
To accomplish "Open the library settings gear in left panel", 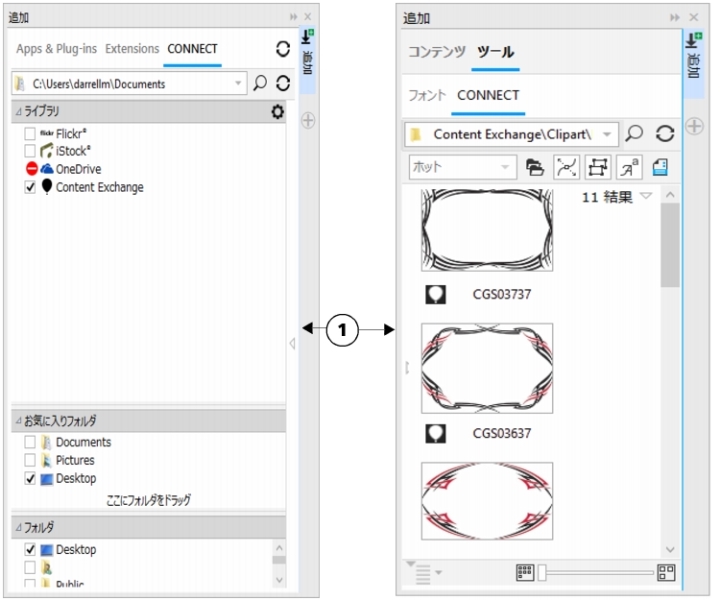I will pyautogui.click(x=278, y=112).
